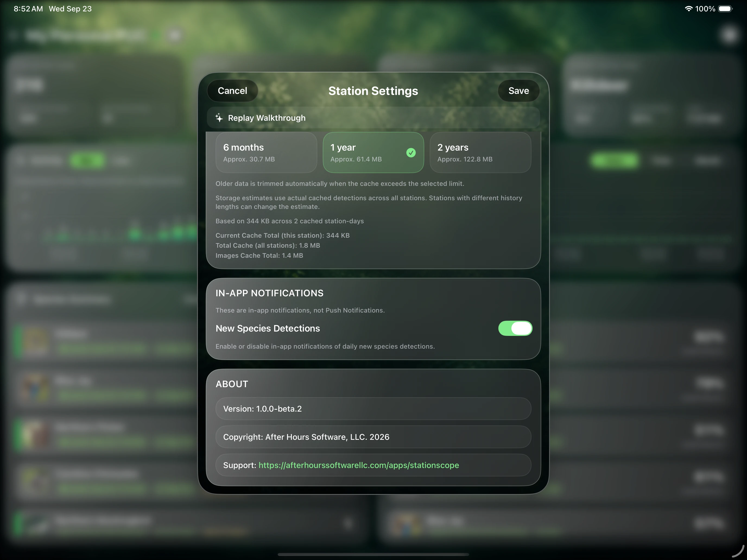
Task: Open the afterhourssoftwarellc.com support link
Action: (359, 465)
